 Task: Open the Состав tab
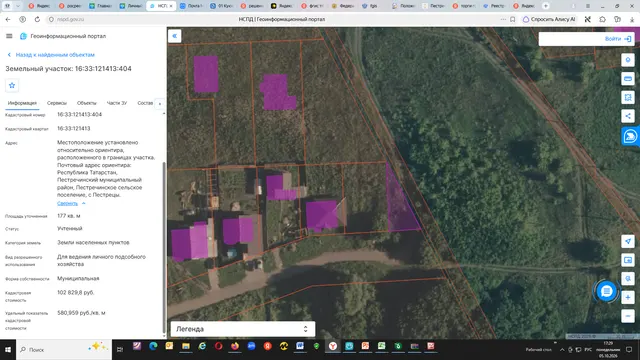(x=145, y=103)
